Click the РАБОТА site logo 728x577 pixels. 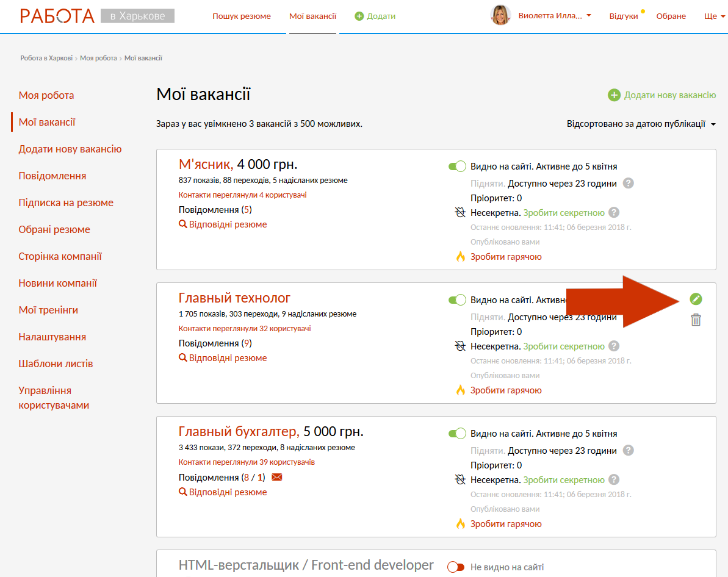click(x=57, y=16)
